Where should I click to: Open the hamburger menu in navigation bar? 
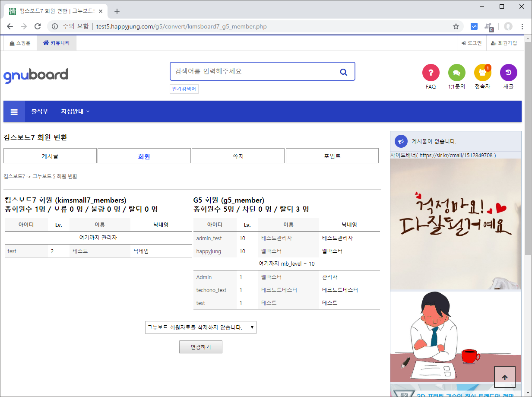coord(14,112)
